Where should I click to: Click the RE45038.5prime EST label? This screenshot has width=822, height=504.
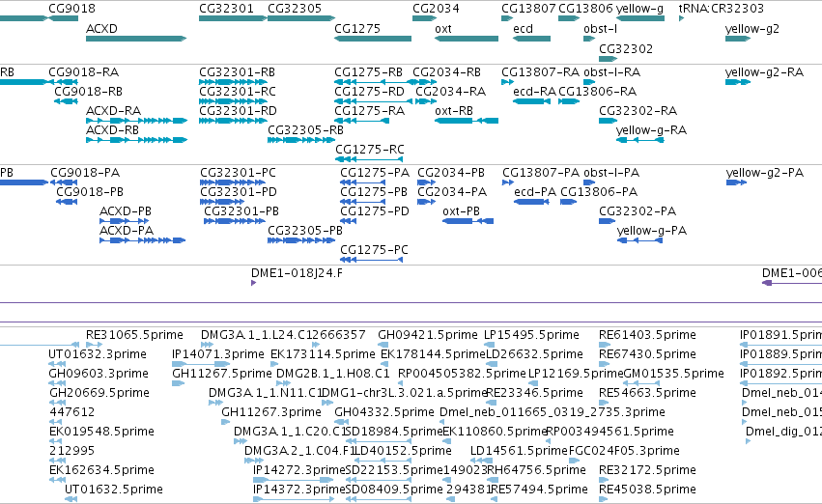click(x=647, y=490)
